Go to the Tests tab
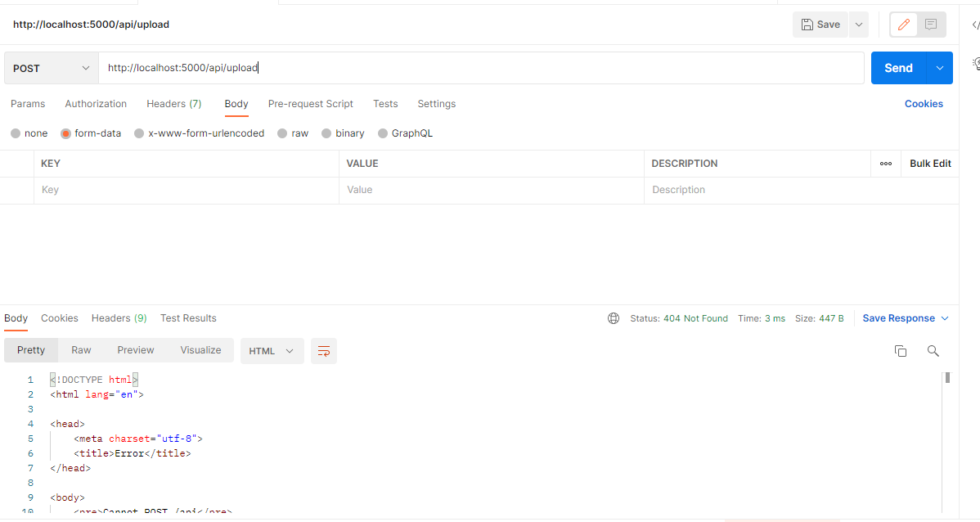The image size is (980, 522). pos(385,104)
